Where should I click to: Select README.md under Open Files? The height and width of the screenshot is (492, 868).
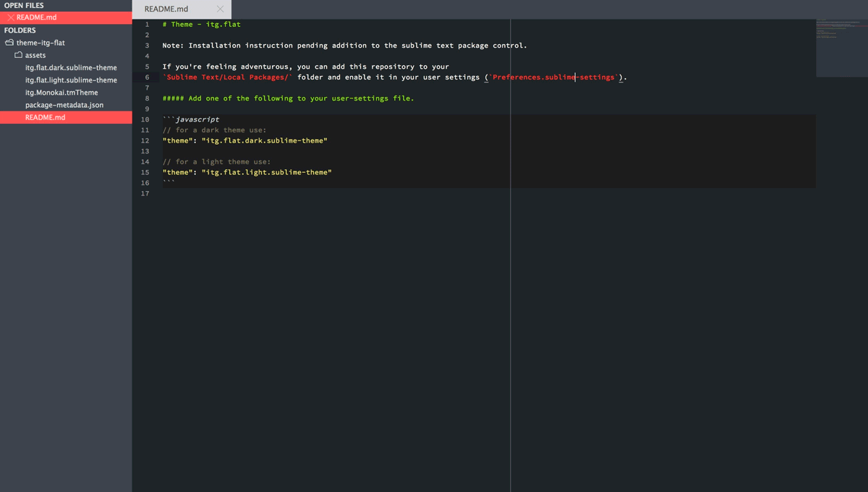tap(66, 17)
